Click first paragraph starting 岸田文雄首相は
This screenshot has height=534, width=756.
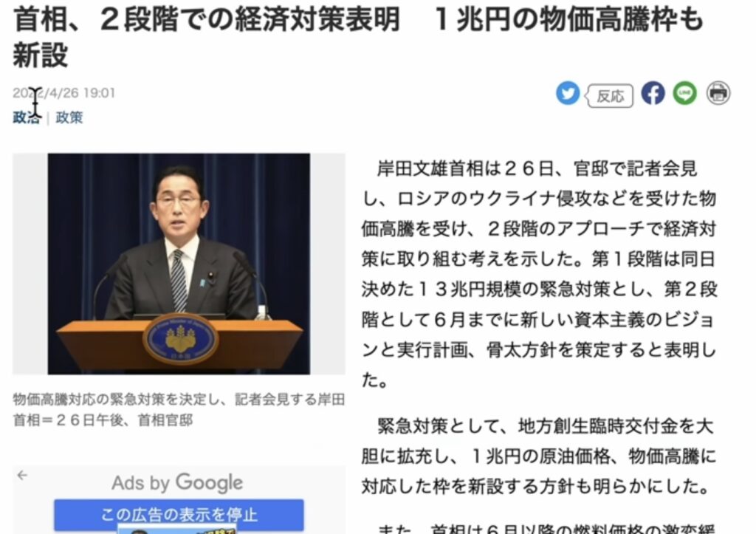pos(540,274)
